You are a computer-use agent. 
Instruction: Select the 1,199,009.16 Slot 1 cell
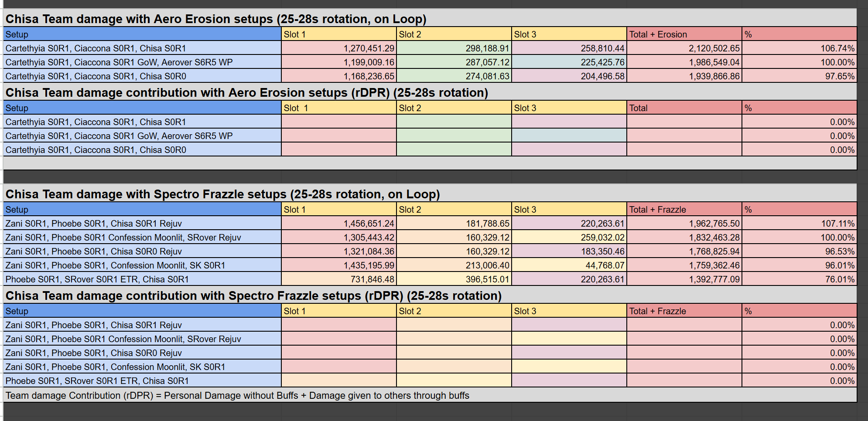tap(339, 62)
